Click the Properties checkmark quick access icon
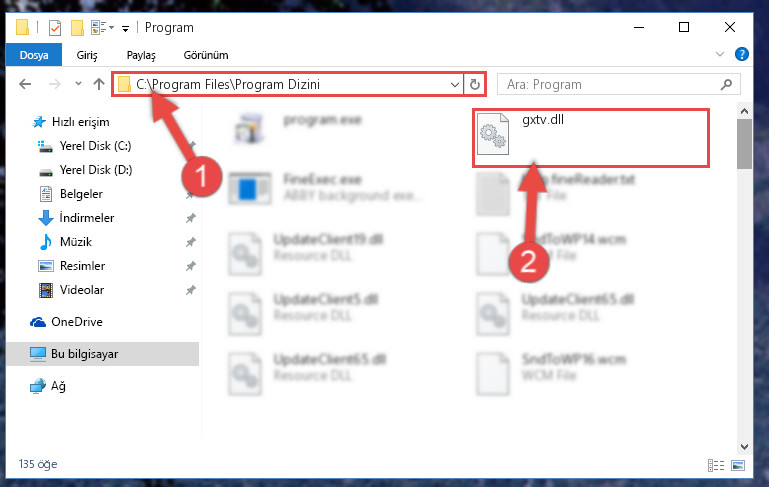 pos(55,28)
